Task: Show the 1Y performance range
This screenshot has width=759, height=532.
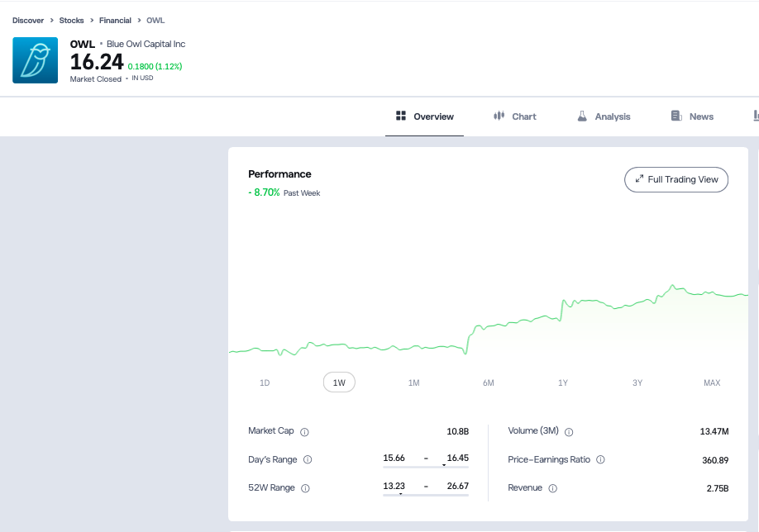Action: click(562, 382)
